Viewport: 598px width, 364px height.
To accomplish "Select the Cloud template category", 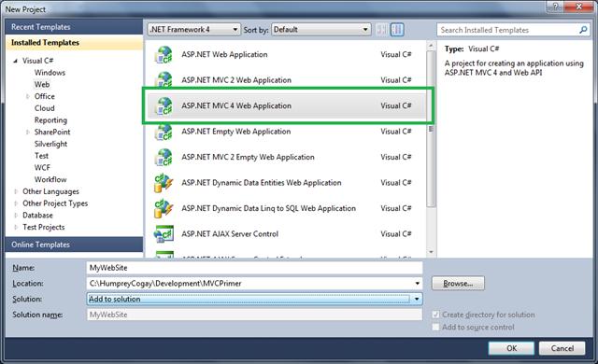I will point(44,108).
